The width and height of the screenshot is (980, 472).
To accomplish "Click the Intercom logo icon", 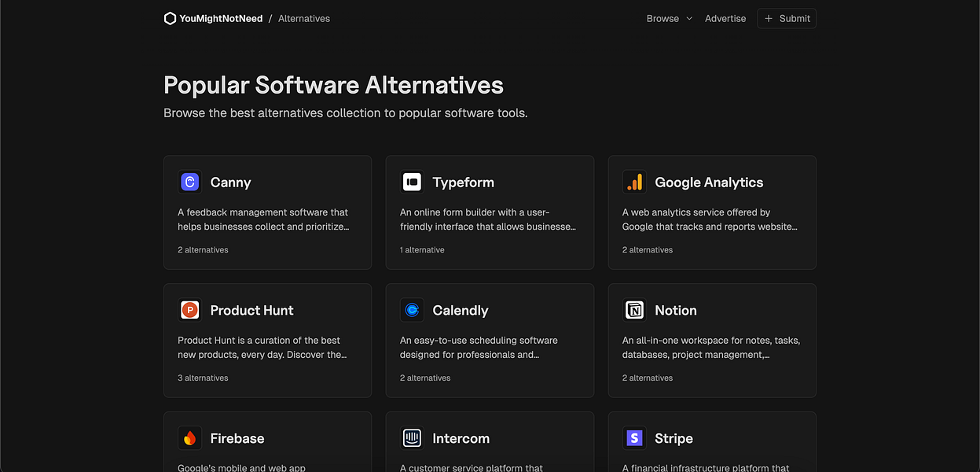I will (x=412, y=439).
